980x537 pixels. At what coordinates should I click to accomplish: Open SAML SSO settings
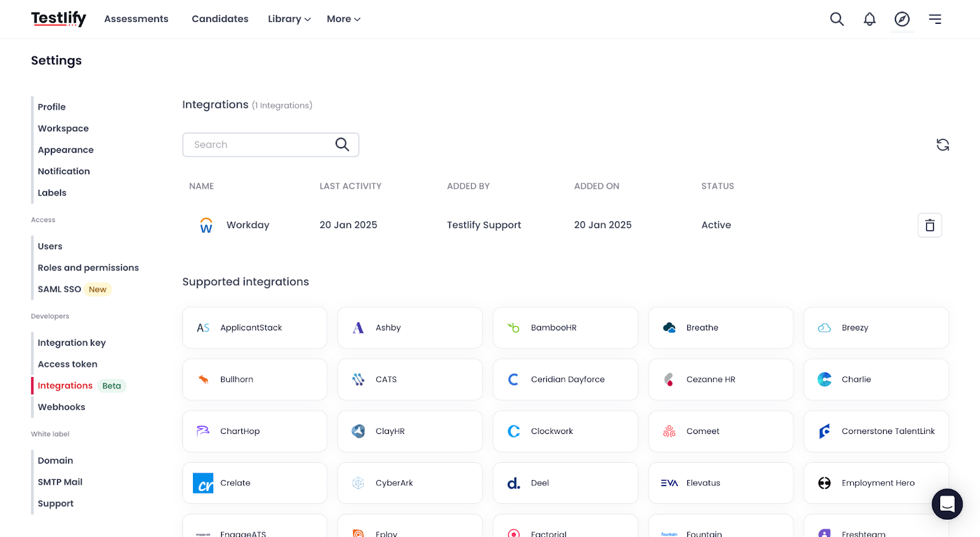click(59, 289)
